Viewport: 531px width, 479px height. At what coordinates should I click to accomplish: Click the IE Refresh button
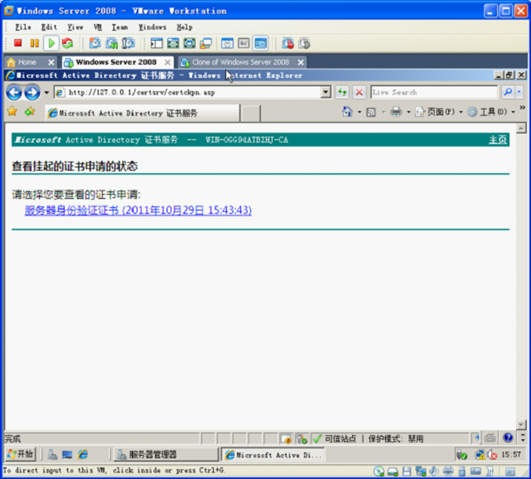342,92
